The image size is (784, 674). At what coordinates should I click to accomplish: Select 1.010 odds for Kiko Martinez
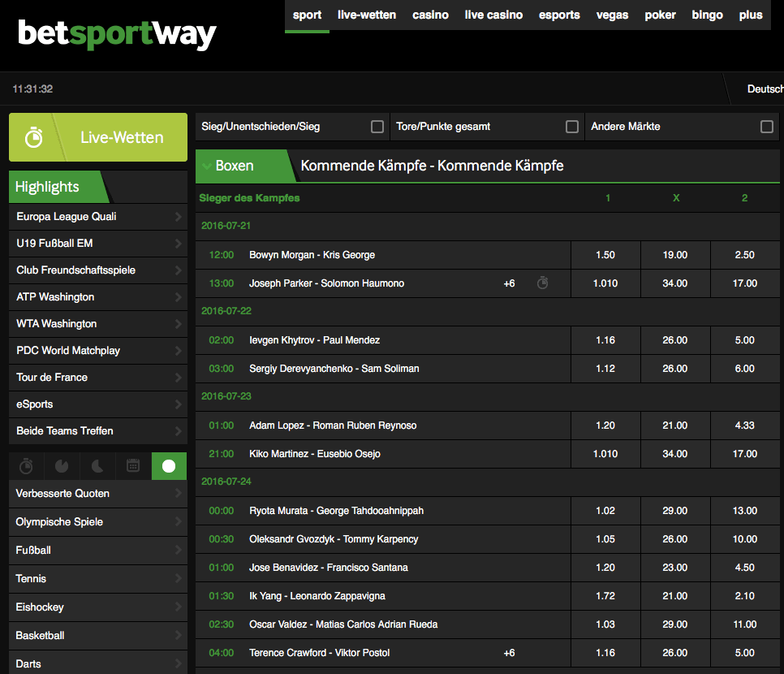click(605, 454)
